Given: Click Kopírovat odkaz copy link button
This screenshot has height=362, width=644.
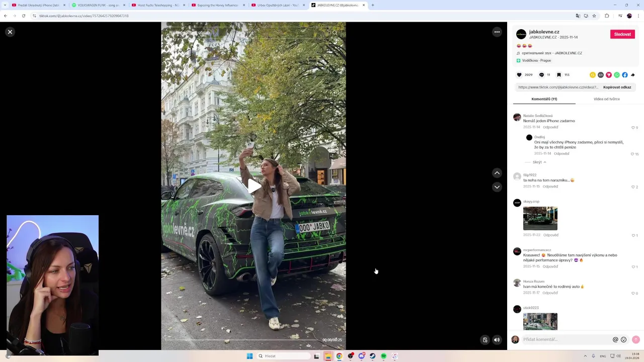Looking at the screenshot, I should [x=617, y=87].
